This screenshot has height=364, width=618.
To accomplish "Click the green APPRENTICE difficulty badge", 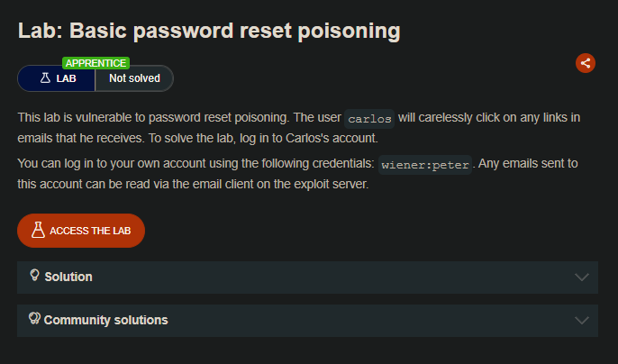I will pos(95,63).
